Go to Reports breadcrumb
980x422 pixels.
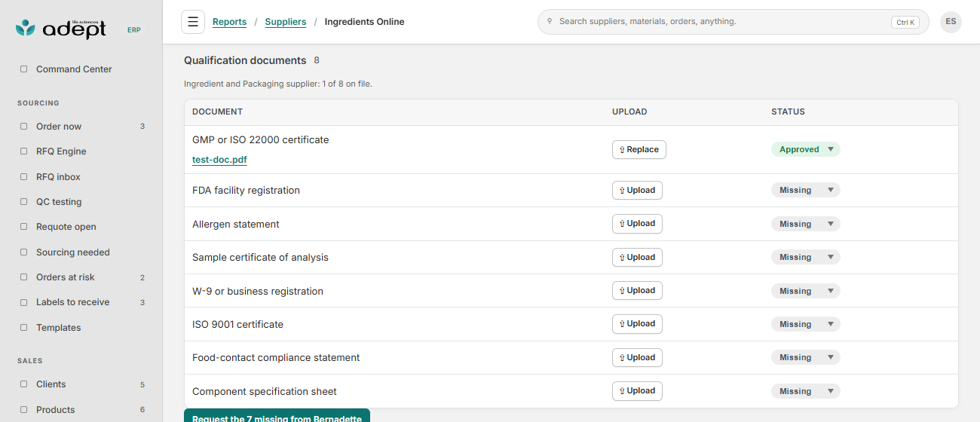click(229, 22)
